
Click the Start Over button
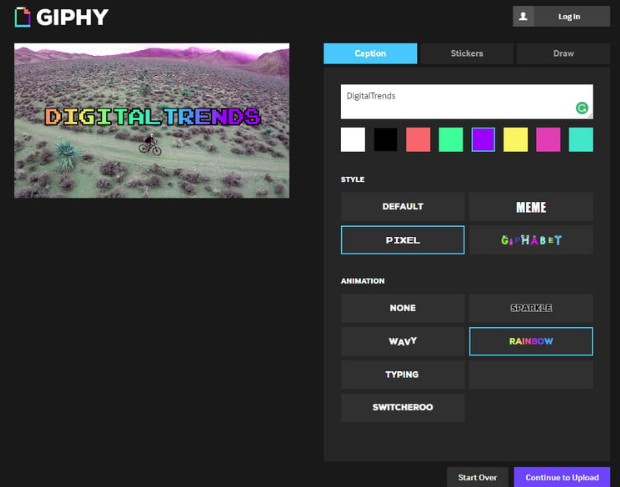(477, 477)
